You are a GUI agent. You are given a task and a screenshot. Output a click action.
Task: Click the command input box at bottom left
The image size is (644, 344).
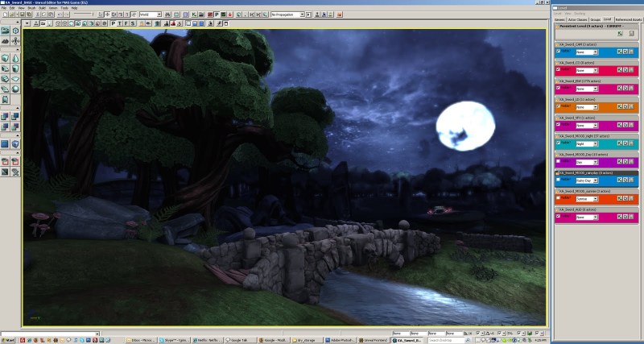click(50, 334)
